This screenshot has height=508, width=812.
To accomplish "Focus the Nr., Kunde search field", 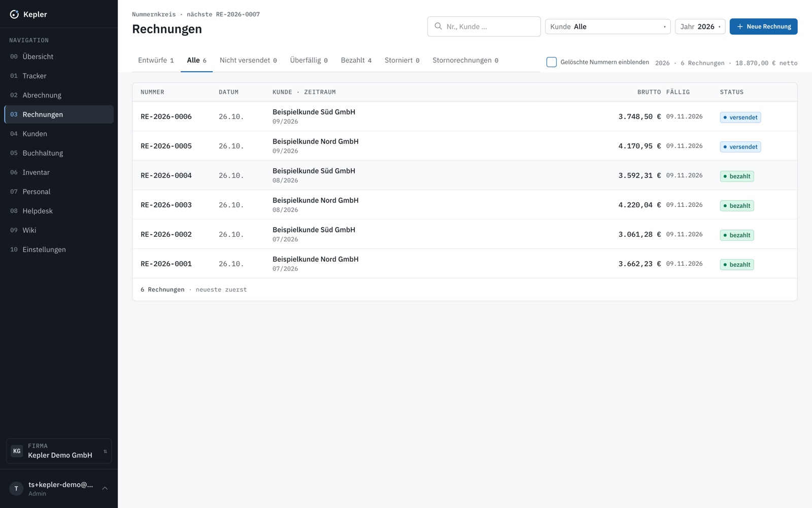I will click(x=484, y=26).
